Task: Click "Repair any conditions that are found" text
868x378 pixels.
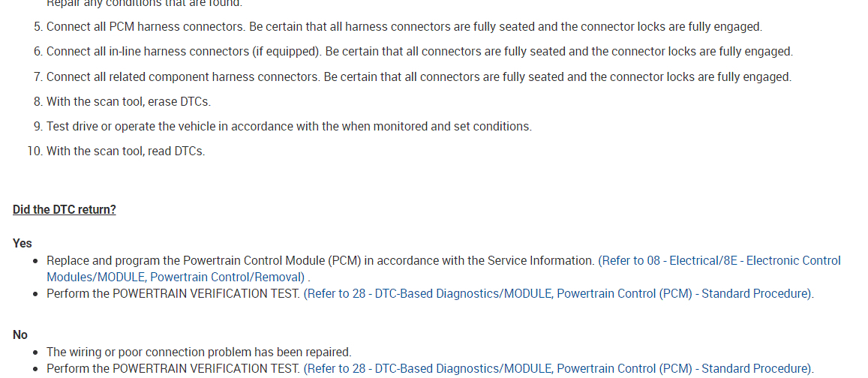Action: (144, 4)
